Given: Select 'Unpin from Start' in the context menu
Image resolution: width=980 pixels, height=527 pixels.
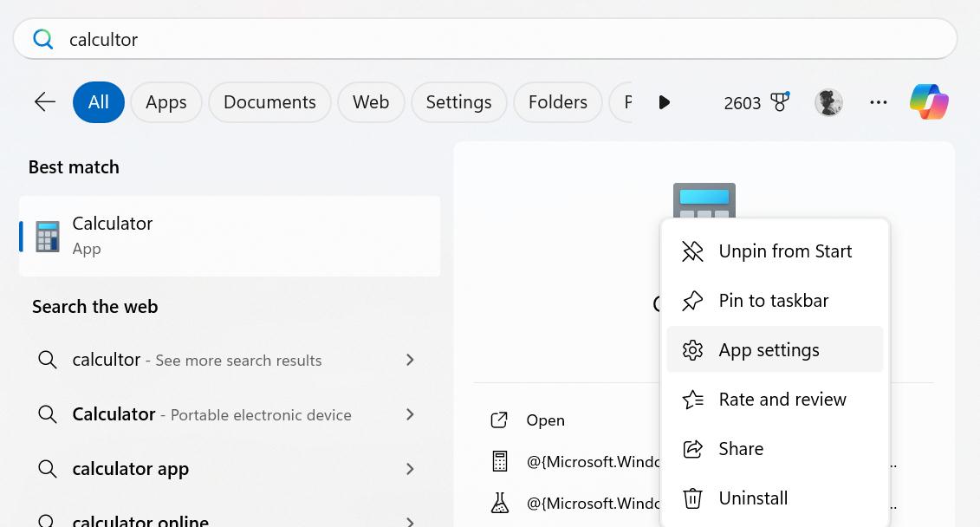Looking at the screenshot, I should coord(784,250).
